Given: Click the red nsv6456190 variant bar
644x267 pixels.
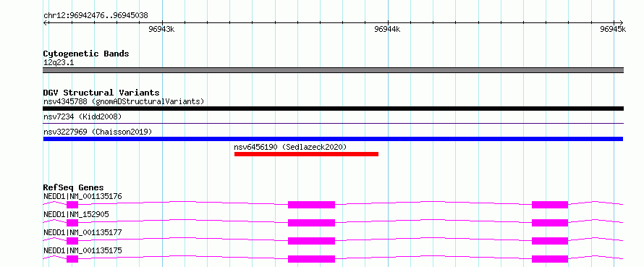Looking at the screenshot, I should click(x=306, y=154).
